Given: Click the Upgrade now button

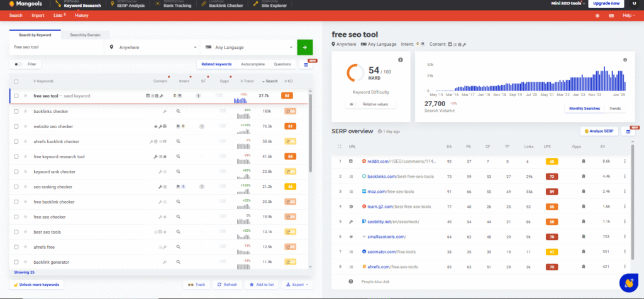Looking at the screenshot, I should click(x=606, y=4).
